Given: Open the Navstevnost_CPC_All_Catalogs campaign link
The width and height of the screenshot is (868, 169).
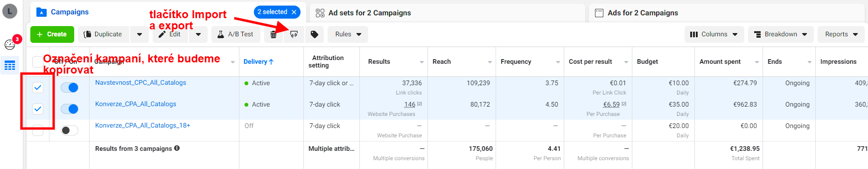Looking at the screenshot, I should tap(140, 82).
